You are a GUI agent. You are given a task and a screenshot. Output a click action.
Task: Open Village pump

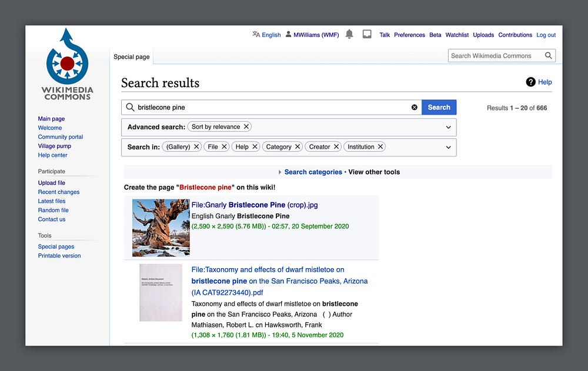[x=54, y=146]
